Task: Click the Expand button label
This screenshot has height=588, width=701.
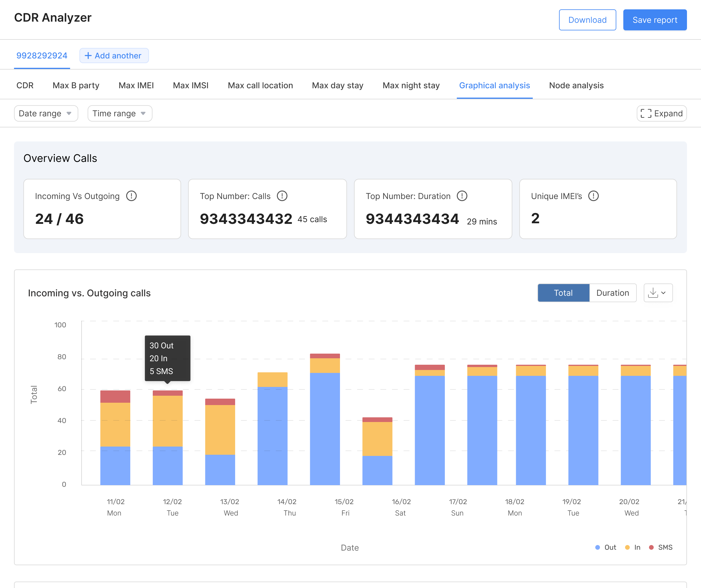Action: 668,113
